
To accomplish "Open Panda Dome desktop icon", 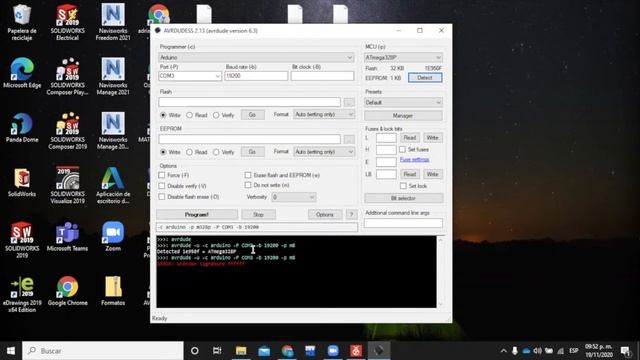I will pyautogui.click(x=22, y=128).
